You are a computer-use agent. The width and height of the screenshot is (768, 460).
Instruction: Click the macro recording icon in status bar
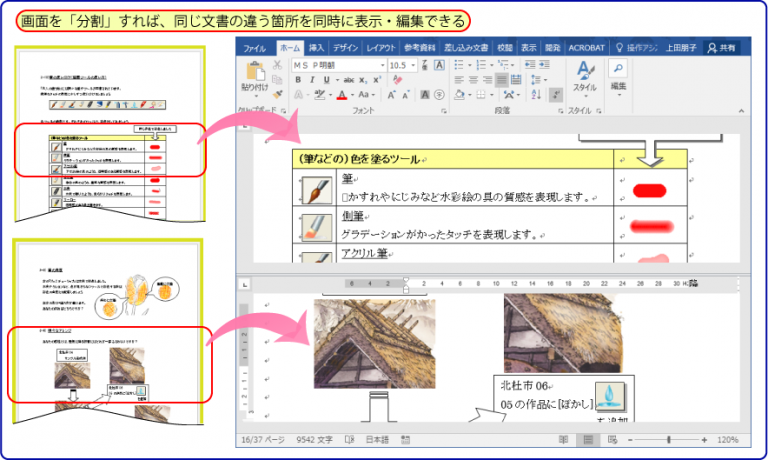405,440
